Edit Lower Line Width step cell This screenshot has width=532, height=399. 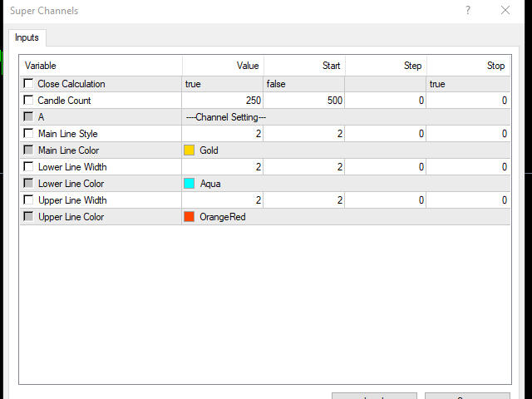click(x=386, y=167)
